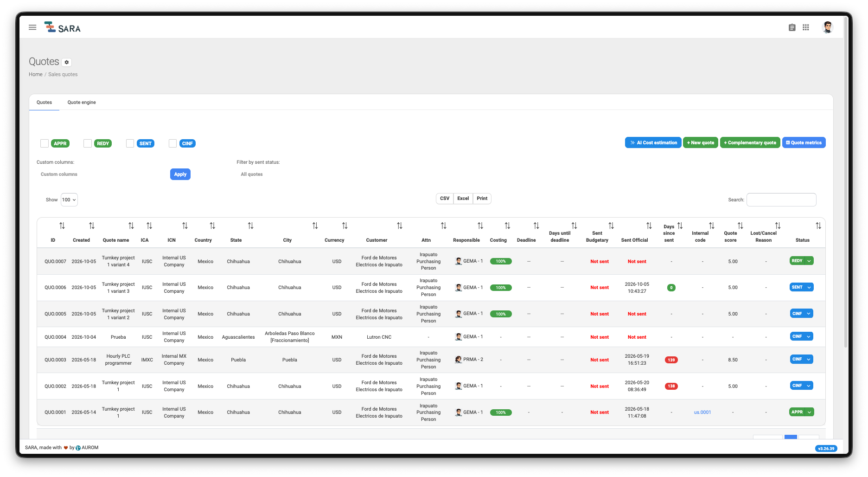Screen dimensions: 868x477
Task: Sort by the Responsible column
Action: pos(480,226)
